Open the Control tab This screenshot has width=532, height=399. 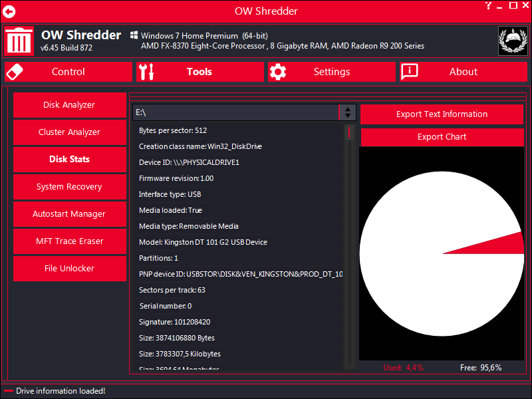click(x=68, y=72)
